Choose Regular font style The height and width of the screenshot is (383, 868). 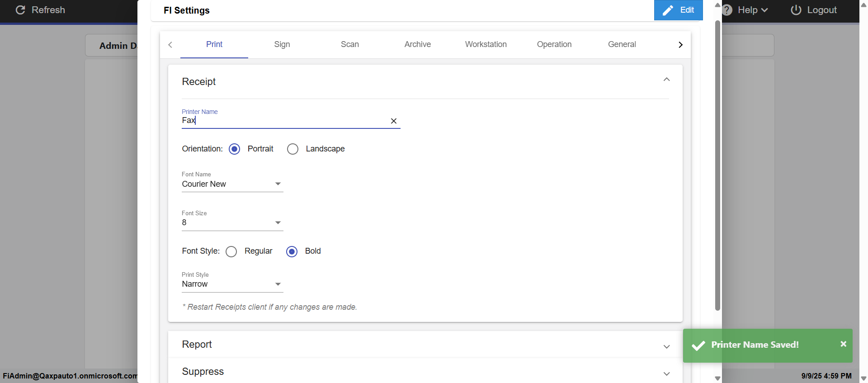coord(231,251)
